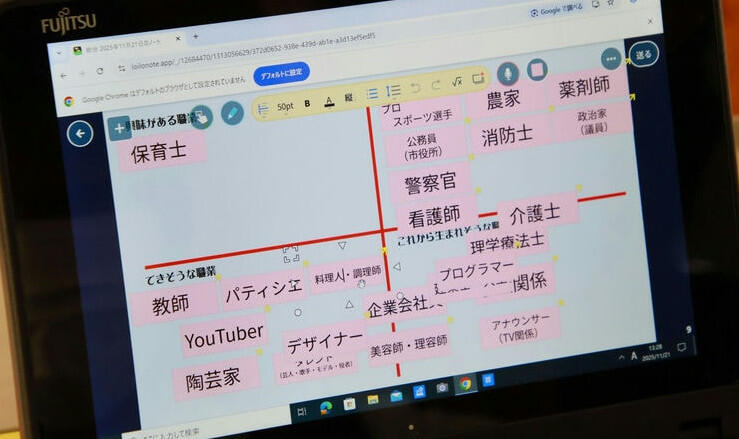Click the microphone recording icon
739x439 pixels.
point(508,72)
